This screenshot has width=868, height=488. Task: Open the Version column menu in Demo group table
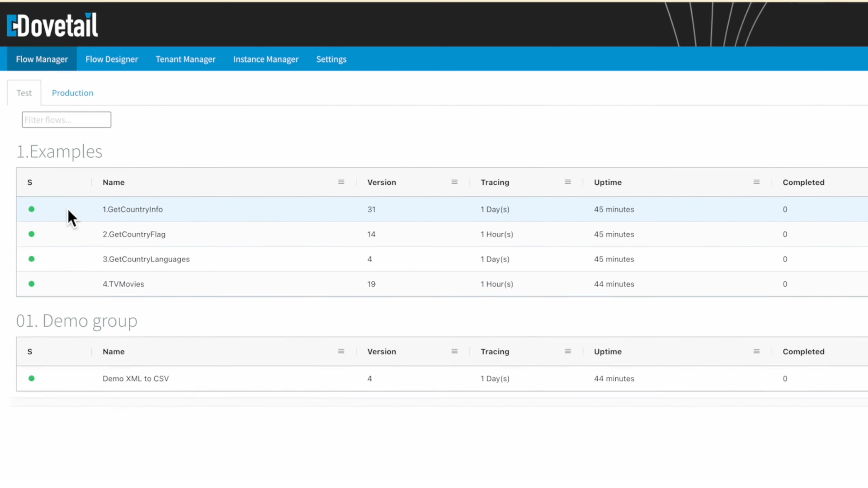coord(454,351)
